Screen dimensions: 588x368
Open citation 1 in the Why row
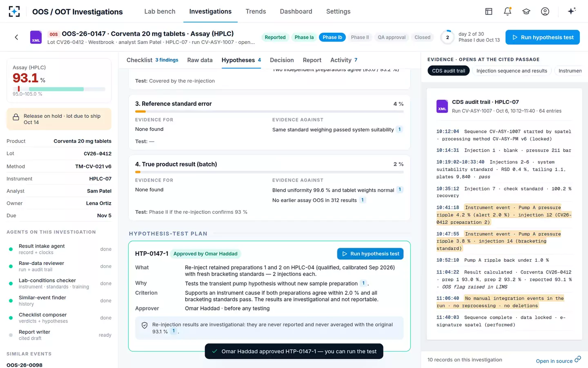(x=363, y=283)
